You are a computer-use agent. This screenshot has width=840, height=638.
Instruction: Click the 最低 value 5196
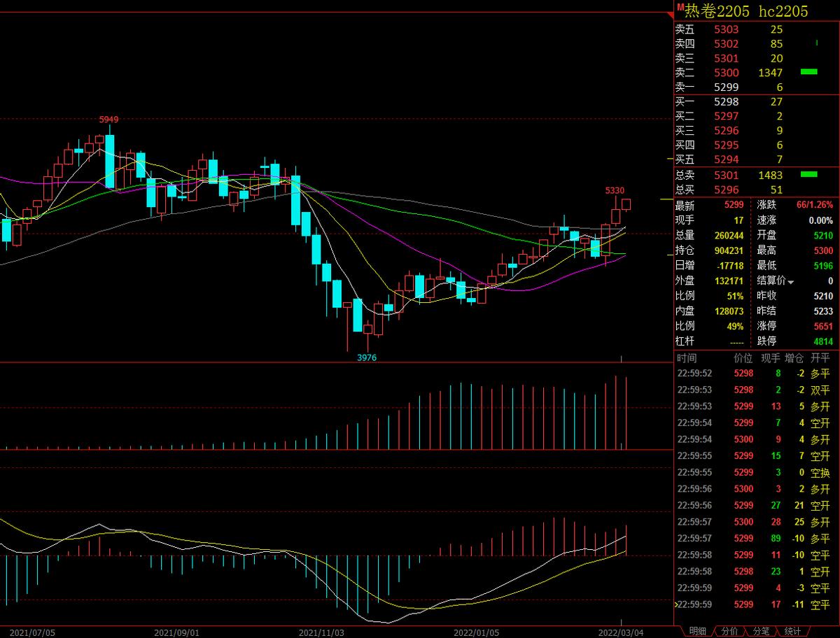click(823, 267)
